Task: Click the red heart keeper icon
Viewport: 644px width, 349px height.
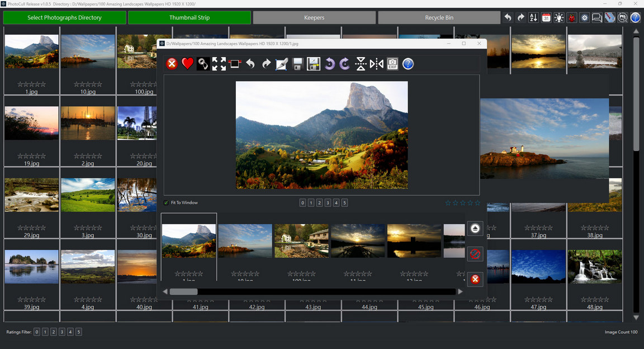Action: pos(187,64)
